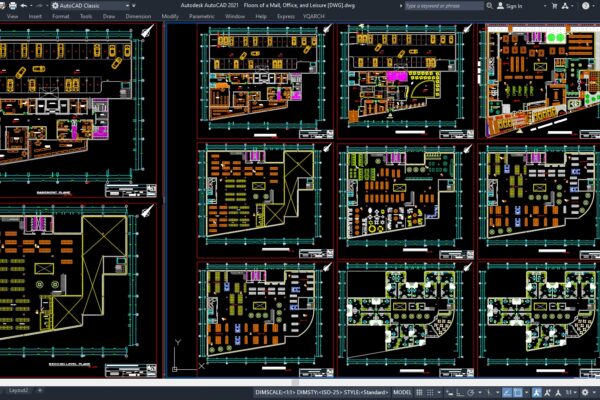600x400 pixels.
Task: Expand the info center arrow before search box
Action: [x=401, y=6]
